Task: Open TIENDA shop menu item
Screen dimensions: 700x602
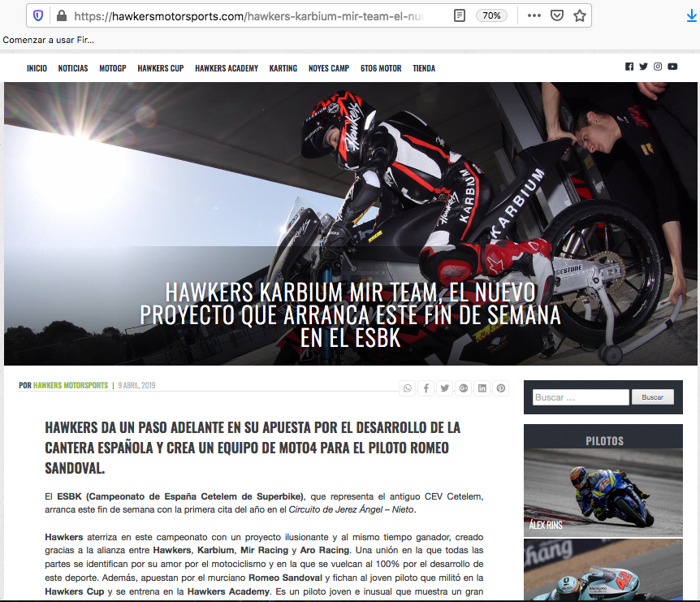Action: click(x=424, y=68)
